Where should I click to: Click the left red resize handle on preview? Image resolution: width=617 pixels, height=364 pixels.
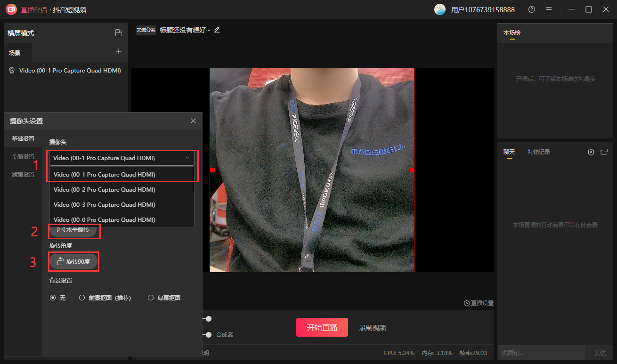(x=212, y=170)
